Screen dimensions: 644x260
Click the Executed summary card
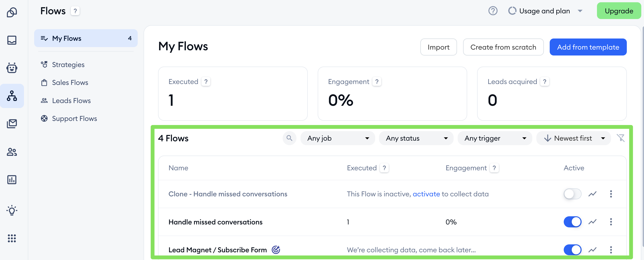(x=232, y=94)
